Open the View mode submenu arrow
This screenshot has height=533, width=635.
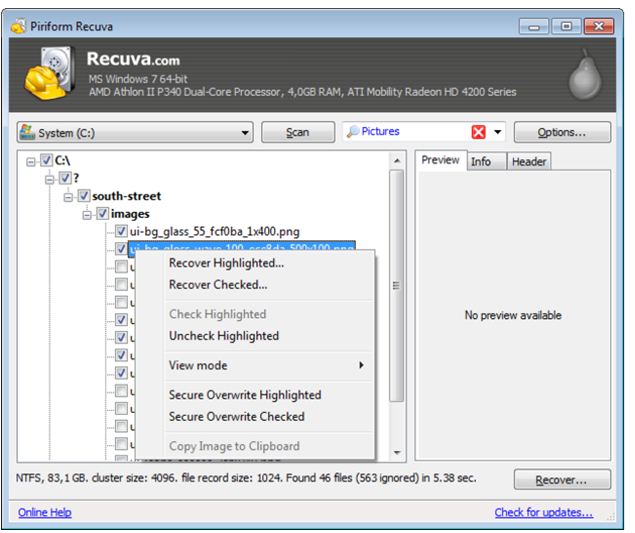361,365
